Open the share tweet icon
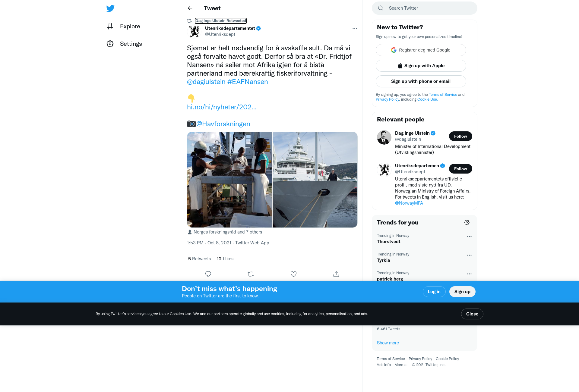 (x=336, y=274)
